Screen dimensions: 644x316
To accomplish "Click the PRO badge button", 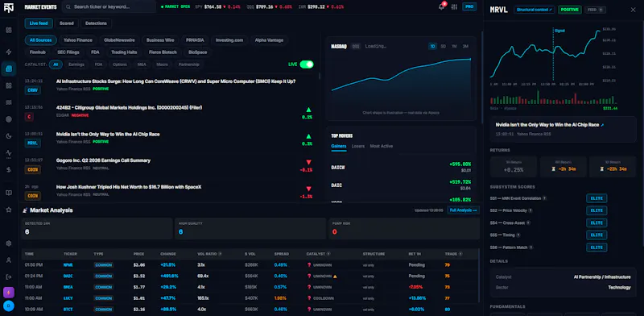I will click(x=469, y=7).
